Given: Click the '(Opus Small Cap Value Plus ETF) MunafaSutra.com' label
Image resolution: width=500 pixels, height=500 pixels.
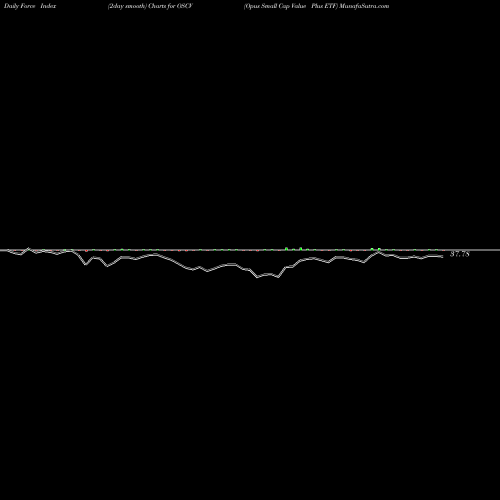Looking at the screenshot, I should click(316, 6).
